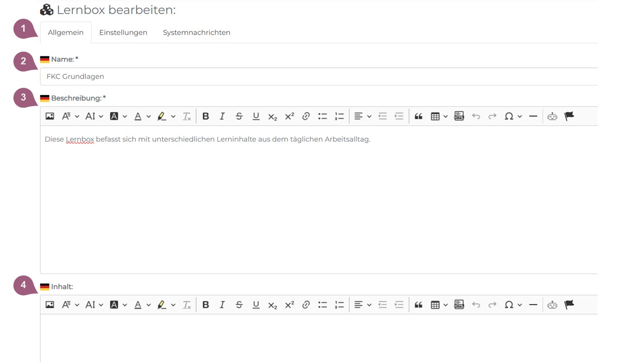Open font family dropdown in the Beschreibung toolbar
Viewport: 644px width, 362px height.
(70, 116)
